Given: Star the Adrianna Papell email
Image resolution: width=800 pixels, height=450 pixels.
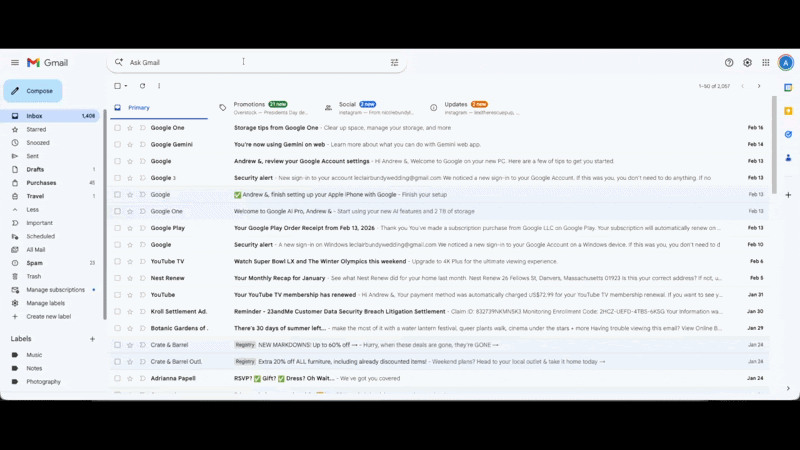Looking at the screenshot, I should pyautogui.click(x=130, y=379).
